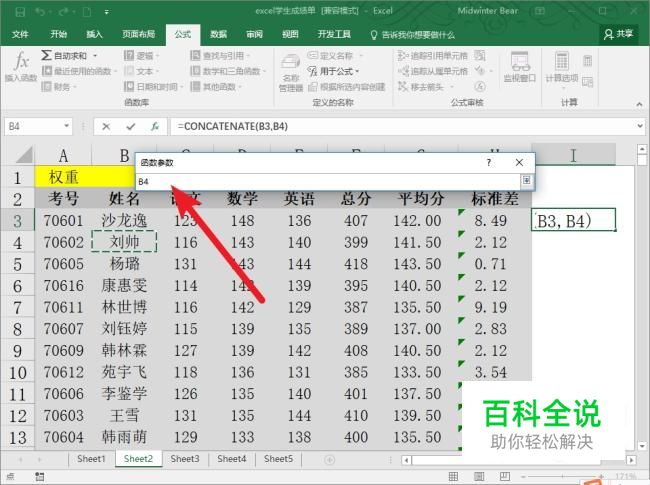Viewport: 650px width, 485px height.
Task: Open the Lookup & Reference (查找与引用) functions
Action: 220,56
